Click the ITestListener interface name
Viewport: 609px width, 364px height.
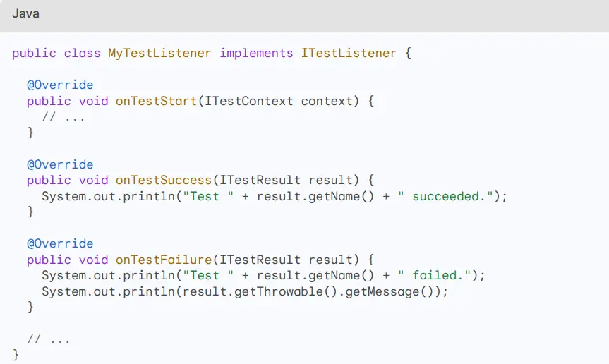[349, 53]
